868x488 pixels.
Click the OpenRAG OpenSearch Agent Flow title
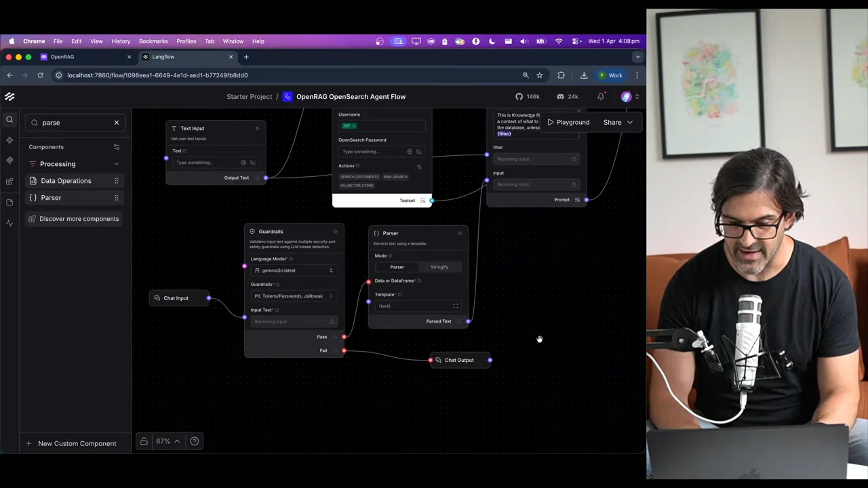click(351, 97)
